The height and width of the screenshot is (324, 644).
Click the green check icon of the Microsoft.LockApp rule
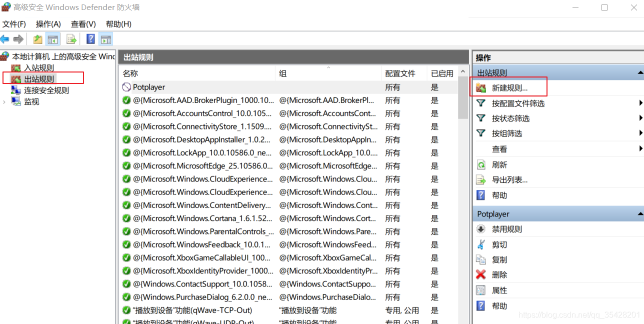(x=126, y=152)
